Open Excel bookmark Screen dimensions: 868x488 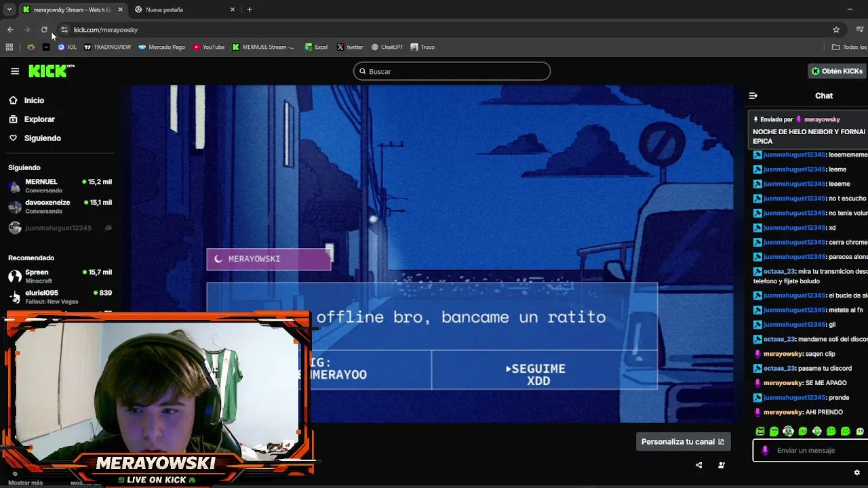pyautogui.click(x=316, y=47)
